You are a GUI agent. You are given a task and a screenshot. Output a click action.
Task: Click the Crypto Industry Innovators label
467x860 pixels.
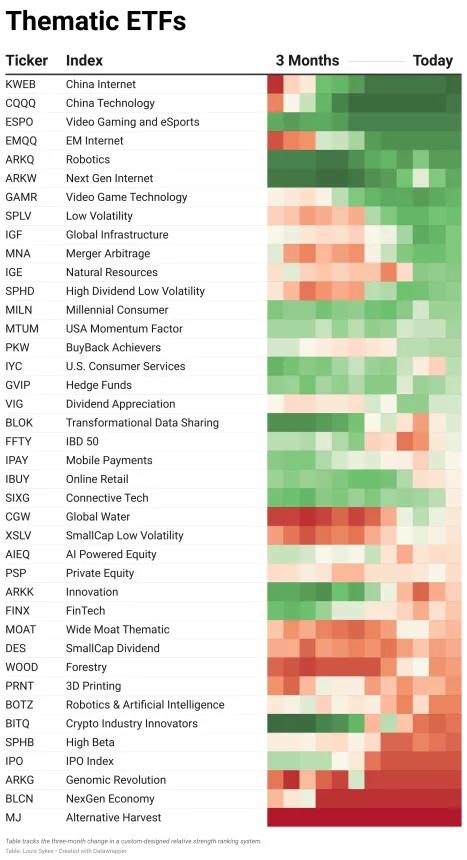[x=132, y=723]
